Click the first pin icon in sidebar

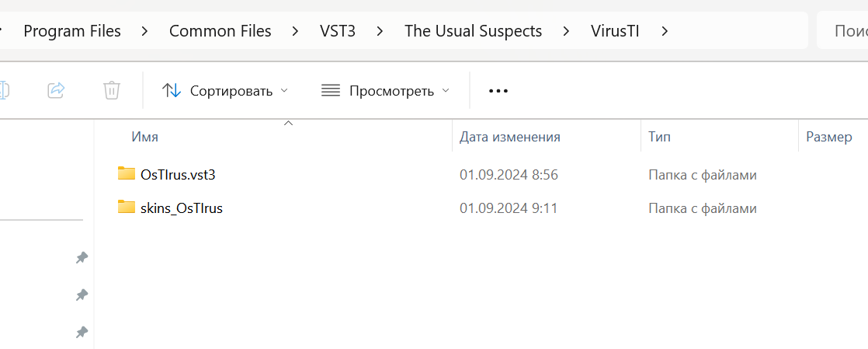[82, 257]
